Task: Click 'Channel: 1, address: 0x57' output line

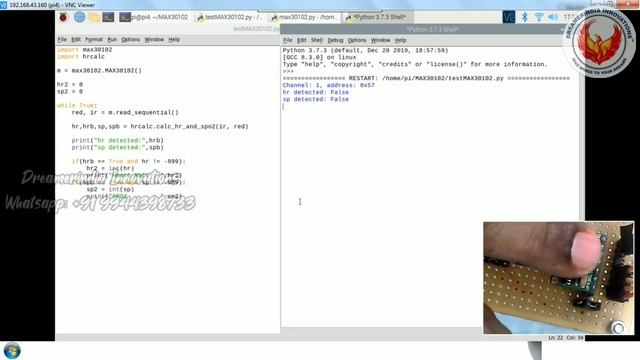Action: click(329, 85)
